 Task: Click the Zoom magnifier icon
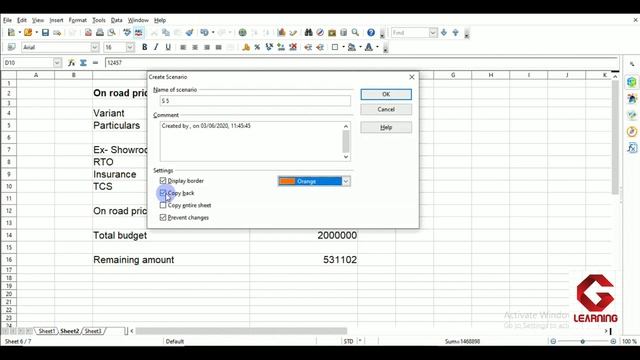click(356, 33)
